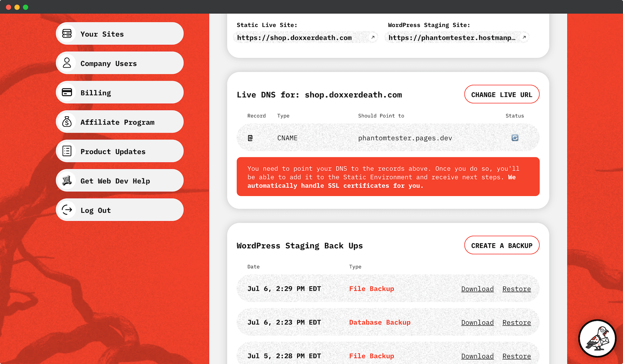Click the Get Web Dev Help icon
The width and height of the screenshot is (623, 364).
pyautogui.click(x=67, y=180)
